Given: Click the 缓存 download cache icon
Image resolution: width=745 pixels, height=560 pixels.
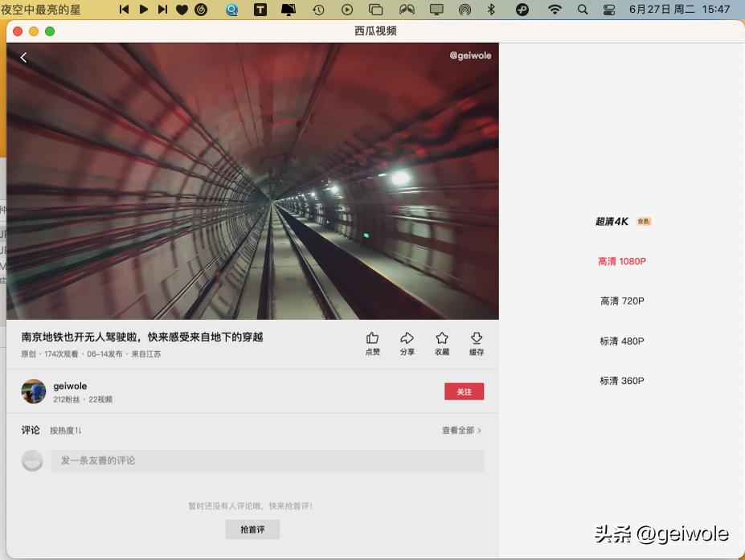Looking at the screenshot, I should (x=476, y=341).
